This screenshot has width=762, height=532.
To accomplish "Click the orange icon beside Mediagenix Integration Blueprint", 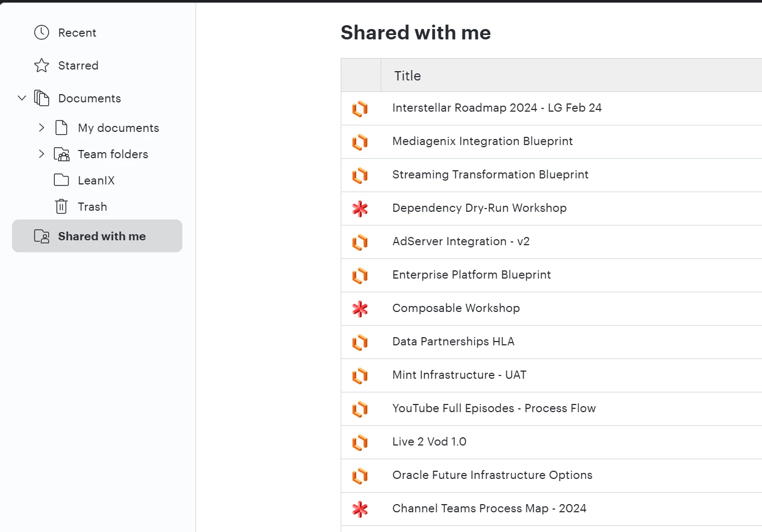I will 360,142.
